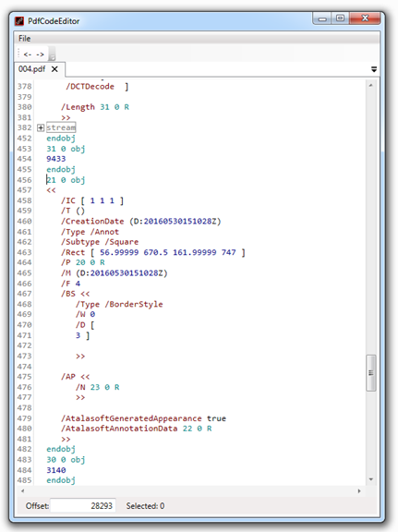This screenshot has height=532, width=398.
Task: Click the scroll down arrow
Action: tap(371, 479)
